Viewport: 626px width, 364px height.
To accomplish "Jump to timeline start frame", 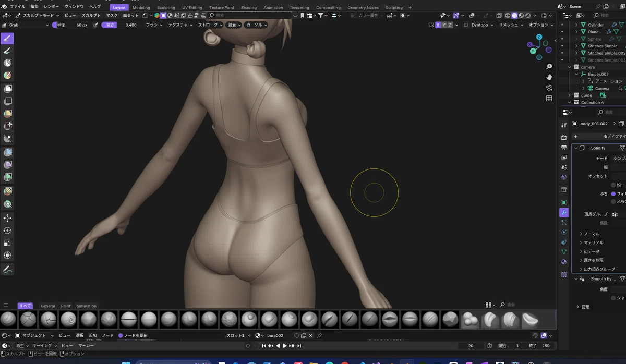I will (x=264, y=346).
